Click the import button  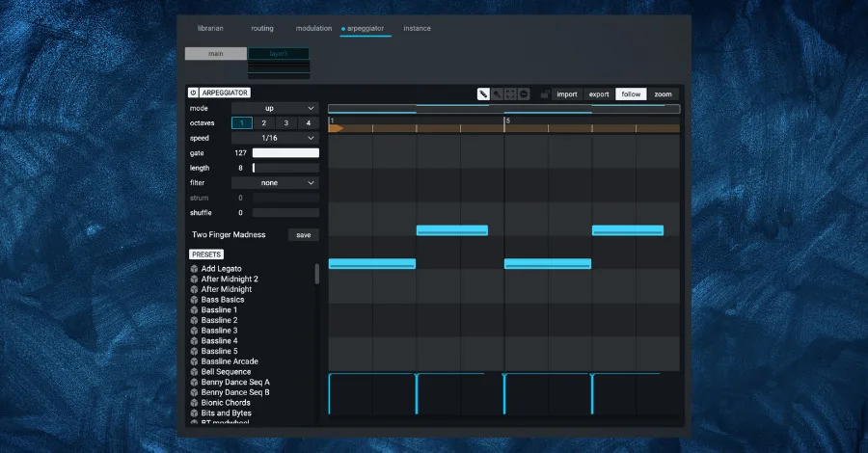[x=567, y=94]
